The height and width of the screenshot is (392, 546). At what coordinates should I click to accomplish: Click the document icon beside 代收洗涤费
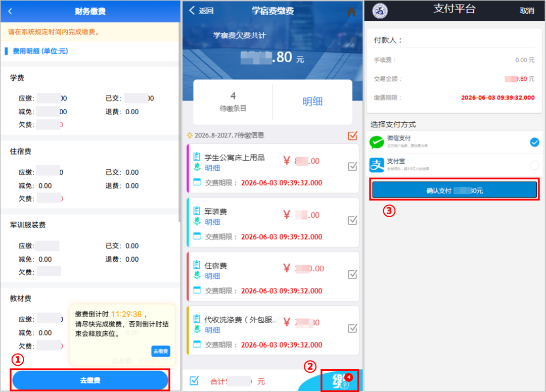click(197, 319)
